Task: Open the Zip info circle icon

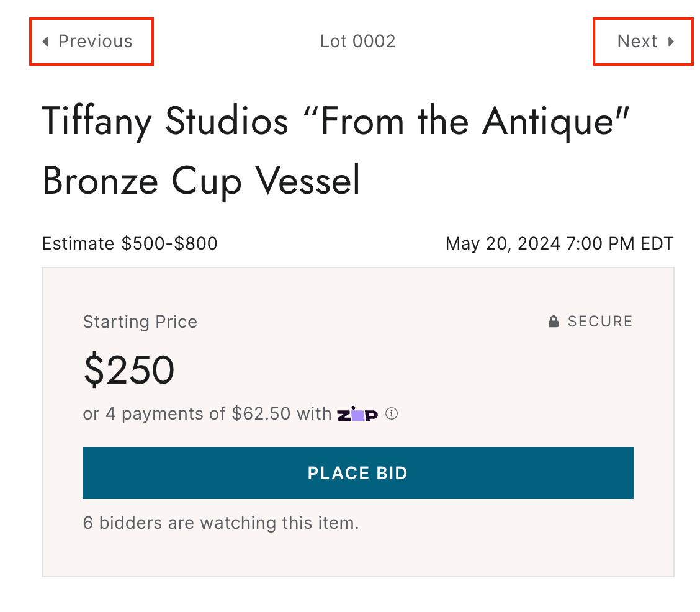Action: (391, 413)
